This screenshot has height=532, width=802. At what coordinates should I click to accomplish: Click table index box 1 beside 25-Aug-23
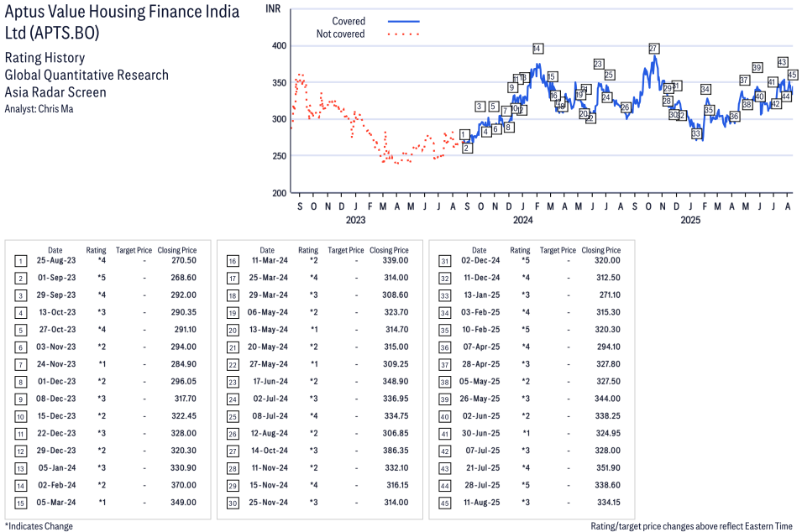tap(20, 261)
